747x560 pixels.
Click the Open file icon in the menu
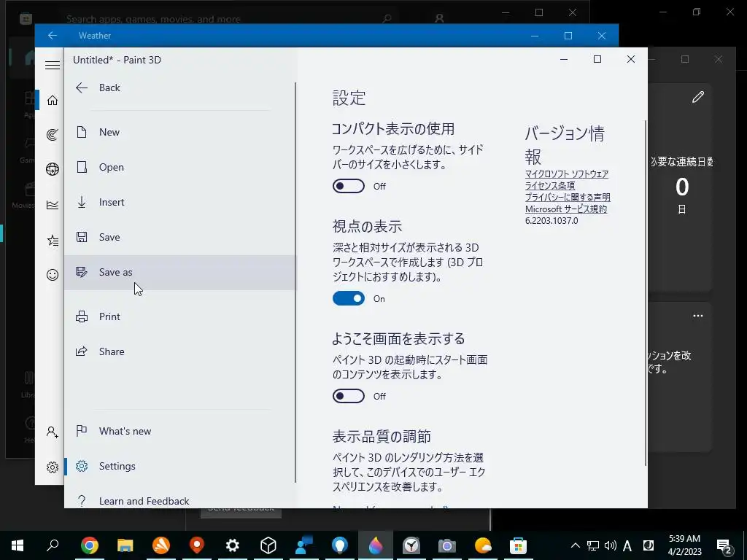click(x=82, y=167)
